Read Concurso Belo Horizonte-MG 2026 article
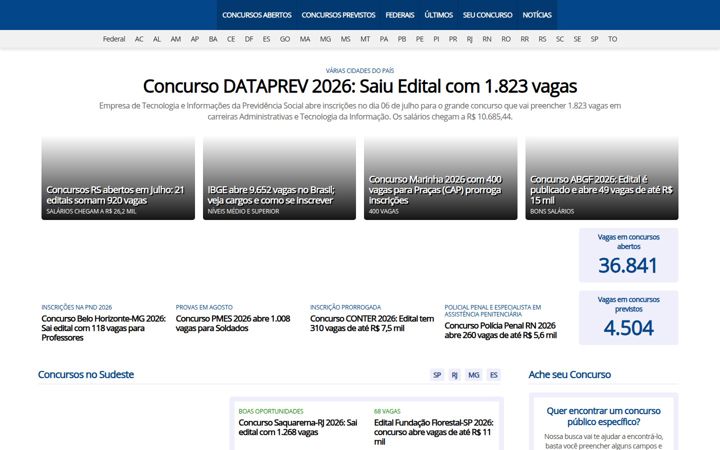 coord(104,328)
